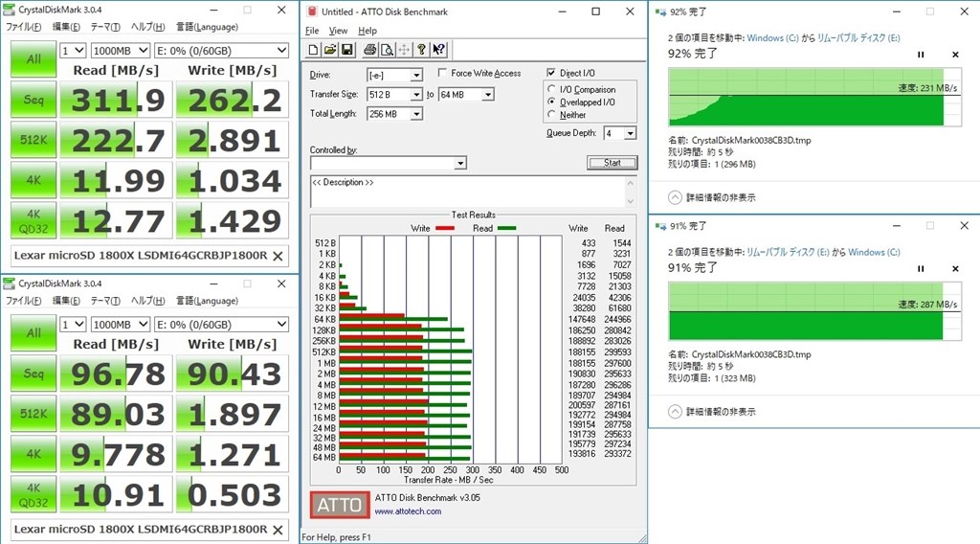980x544 pixels.
Task: Click All button in top CrystalDiskMark
Action: pyautogui.click(x=33, y=58)
